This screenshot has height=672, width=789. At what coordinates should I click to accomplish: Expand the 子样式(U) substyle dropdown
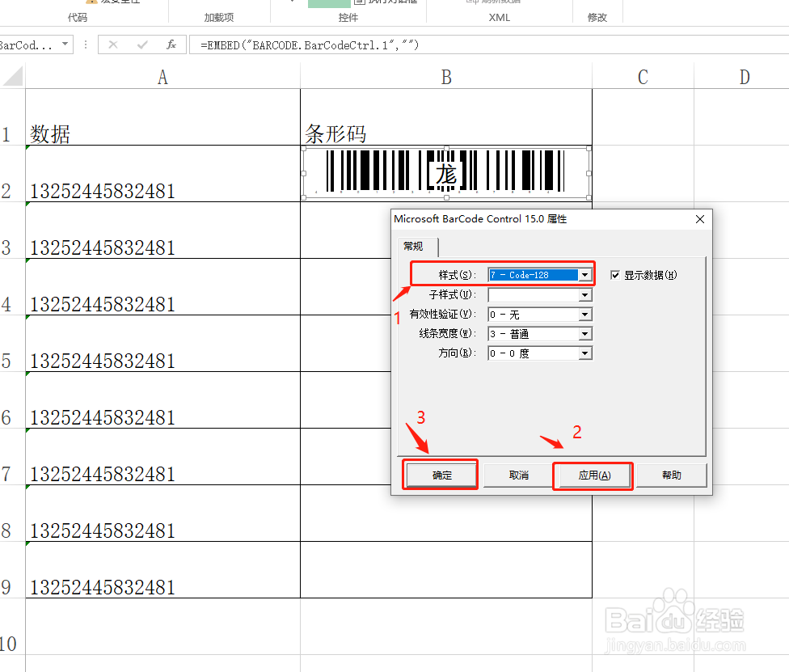tap(584, 295)
